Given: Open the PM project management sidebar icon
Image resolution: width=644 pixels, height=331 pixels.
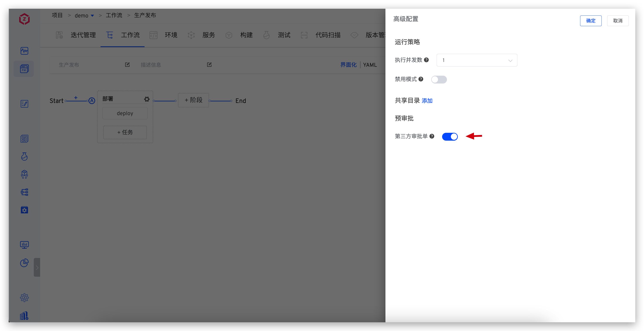Looking at the screenshot, I should point(24,69).
